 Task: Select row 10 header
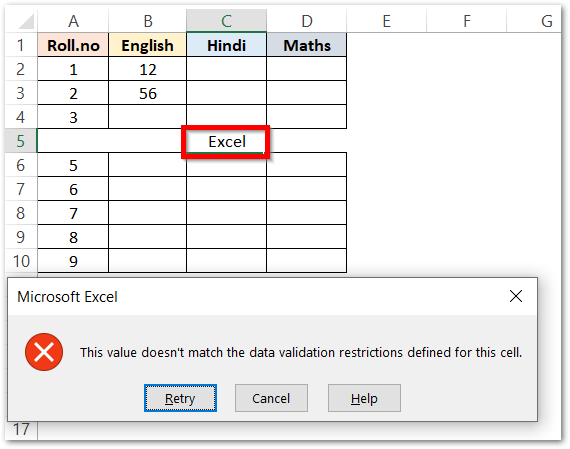21,261
